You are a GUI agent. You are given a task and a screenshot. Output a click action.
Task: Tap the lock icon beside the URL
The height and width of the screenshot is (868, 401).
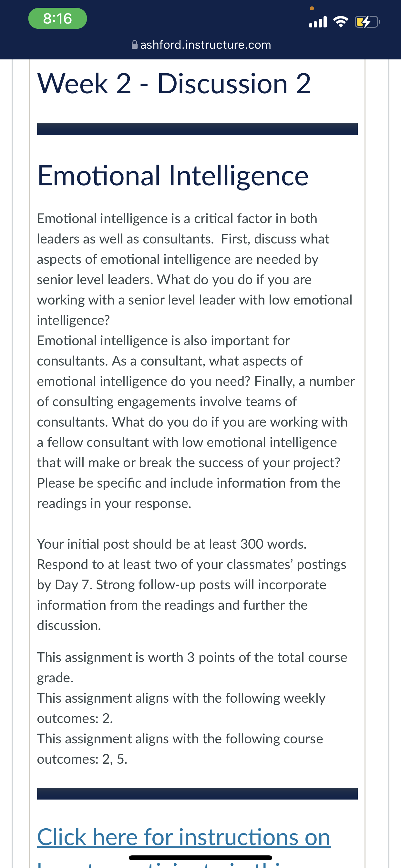click(x=134, y=45)
